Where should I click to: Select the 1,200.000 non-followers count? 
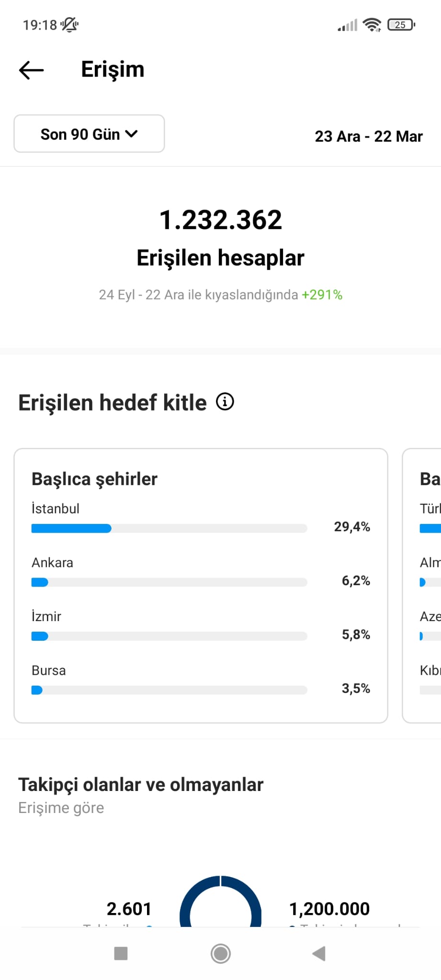(x=329, y=909)
